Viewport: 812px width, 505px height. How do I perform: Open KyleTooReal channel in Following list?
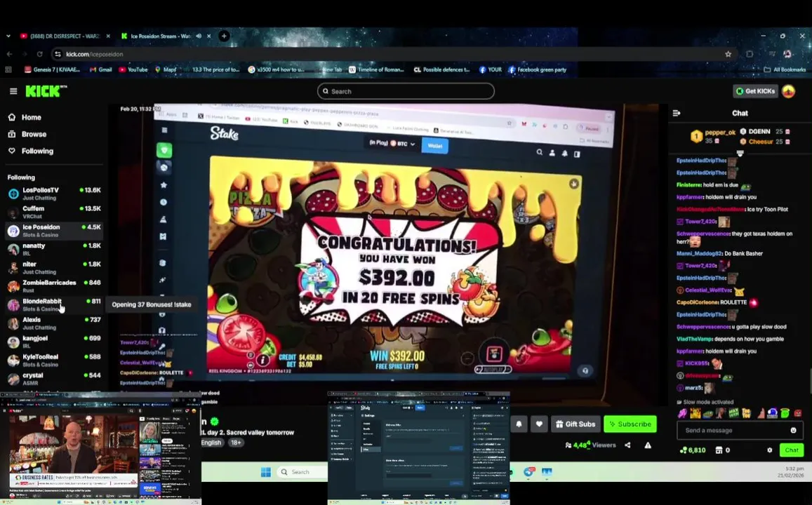[54, 360]
